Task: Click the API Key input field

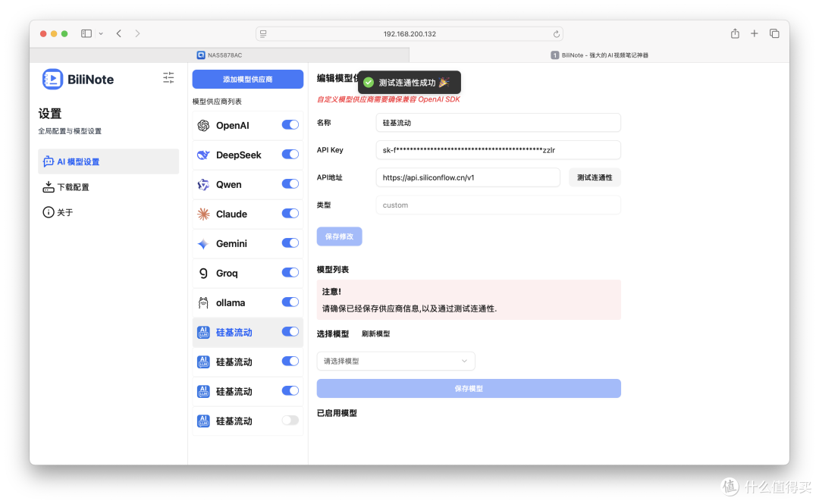Action: coord(498,150)
